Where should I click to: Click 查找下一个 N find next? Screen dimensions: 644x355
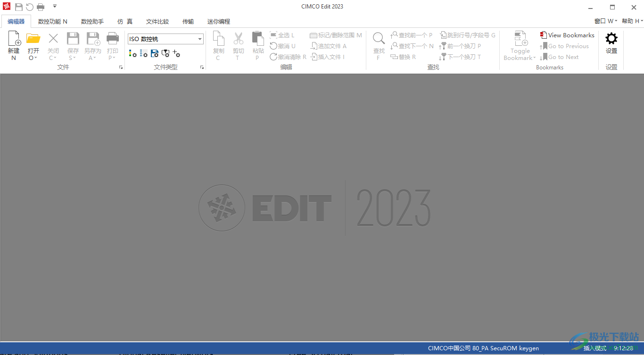(412, 46)
